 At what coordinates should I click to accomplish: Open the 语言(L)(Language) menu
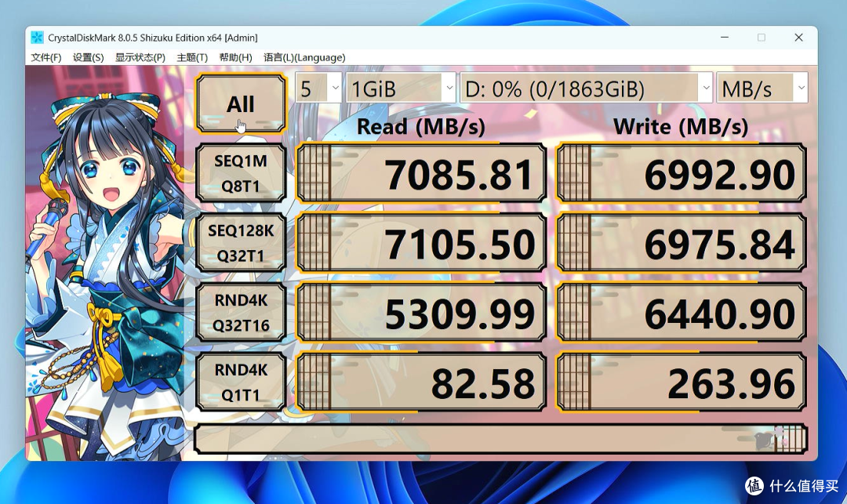coord(304,57)
